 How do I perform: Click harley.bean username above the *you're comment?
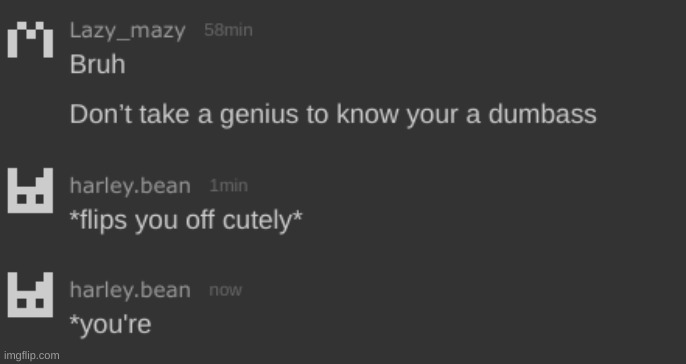pyautogui.click(x=130, y=290)
